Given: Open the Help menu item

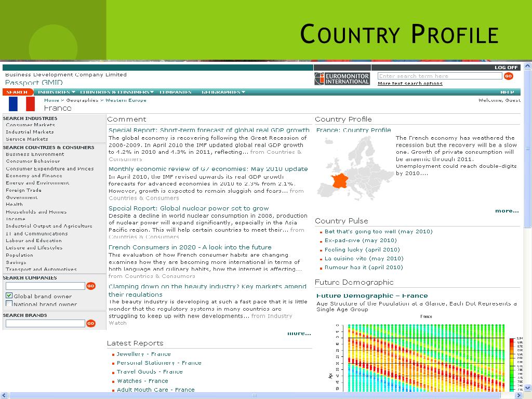Looking at the screenshot, I should pos(507,92).
